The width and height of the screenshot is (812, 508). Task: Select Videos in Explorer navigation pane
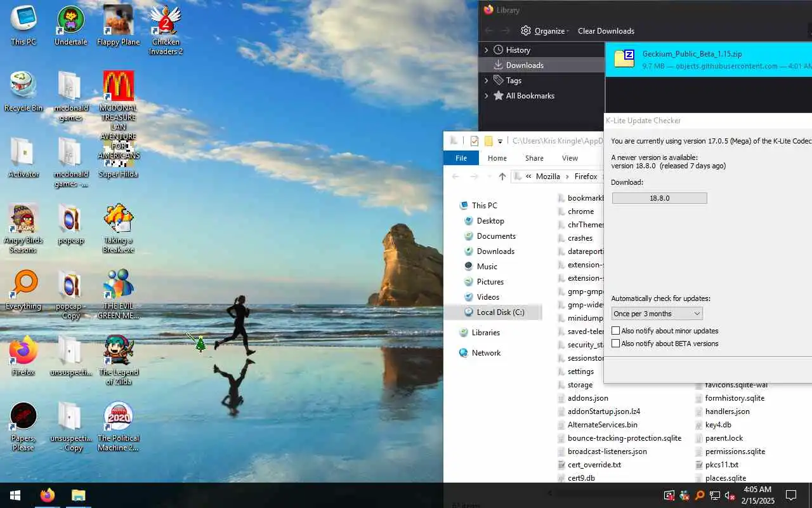tap(488, 297)
